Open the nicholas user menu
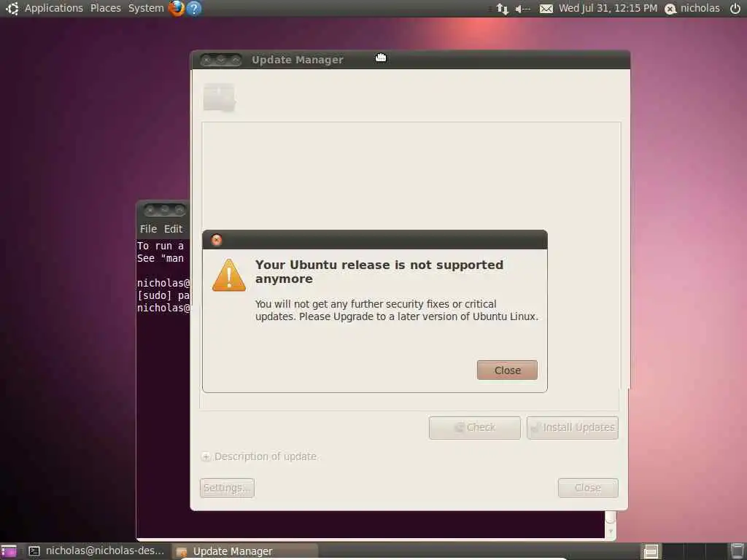The image size is (747, 560). tap(700, 8)
